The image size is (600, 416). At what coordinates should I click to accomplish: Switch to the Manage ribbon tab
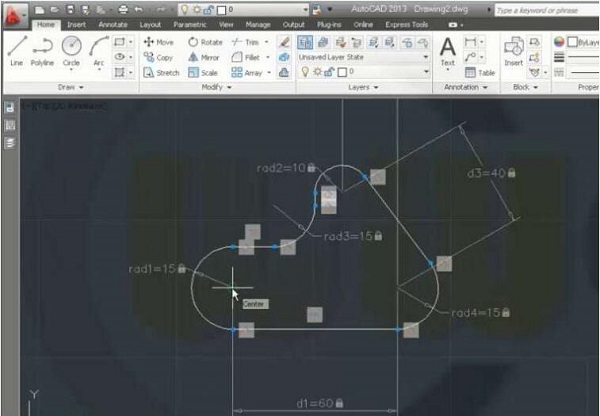258,24
